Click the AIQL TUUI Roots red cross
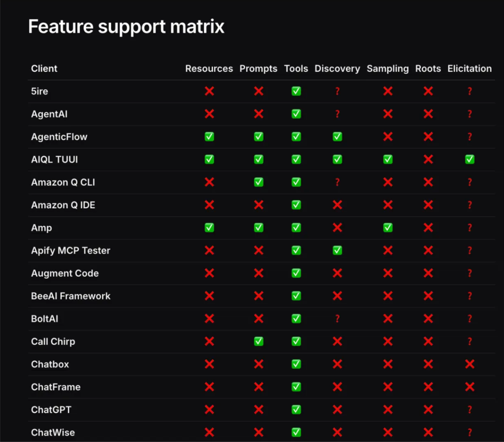 [428, 160]
